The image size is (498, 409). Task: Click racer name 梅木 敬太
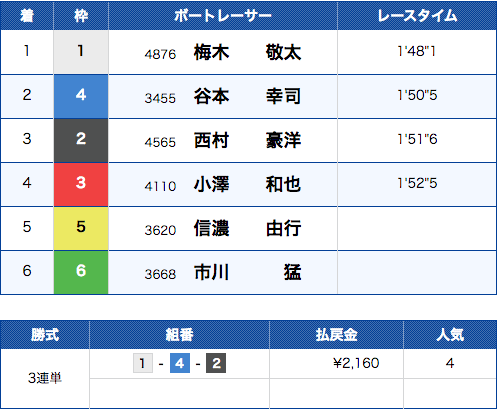[247, 52]
